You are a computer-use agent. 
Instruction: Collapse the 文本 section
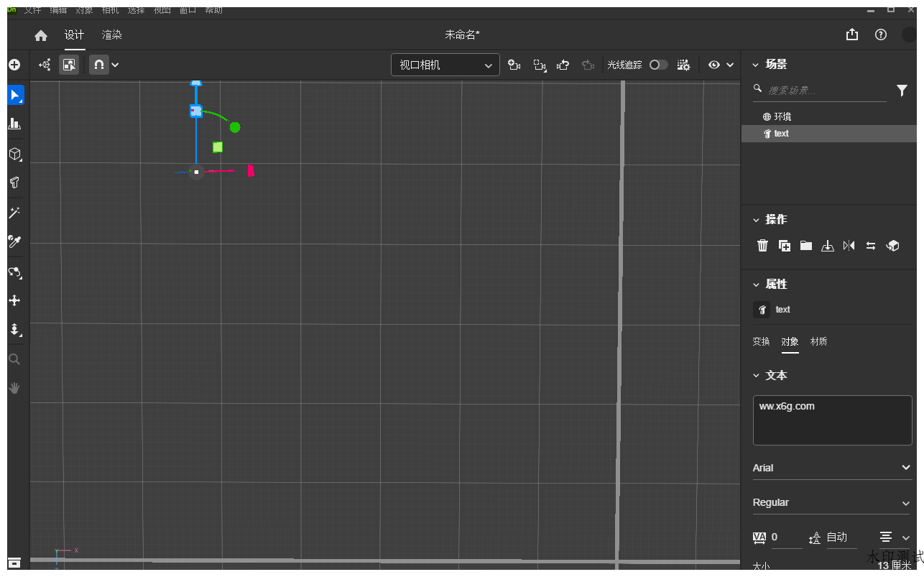(x=755, y=376)
